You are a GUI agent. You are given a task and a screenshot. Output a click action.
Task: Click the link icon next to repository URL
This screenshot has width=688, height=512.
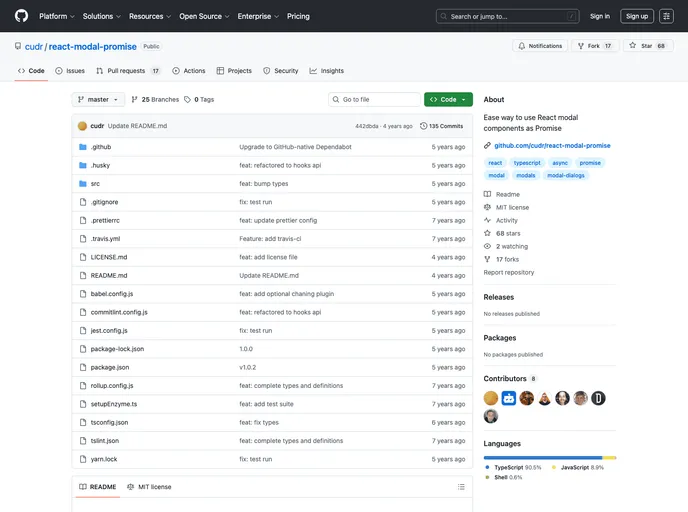click(487, 145)
